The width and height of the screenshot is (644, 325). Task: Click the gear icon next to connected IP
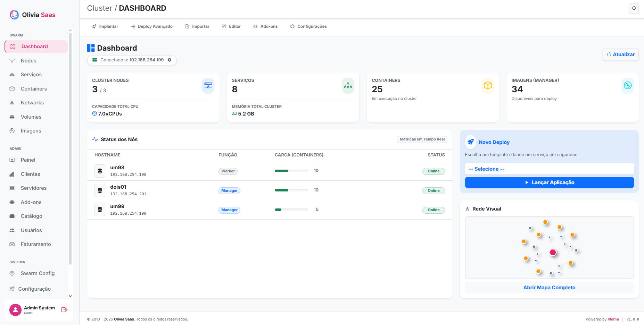tap(170, 60)
